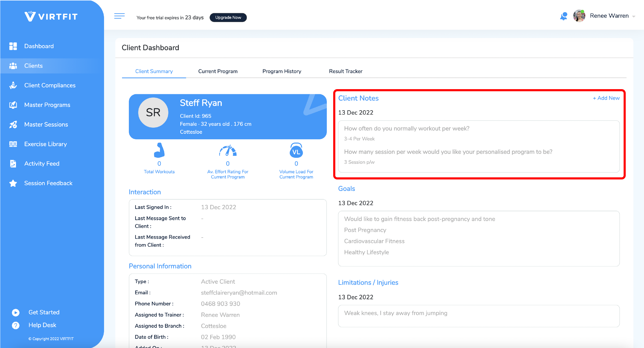Switch to the Current Program tab
644x348 pixels.
[218, 71]
